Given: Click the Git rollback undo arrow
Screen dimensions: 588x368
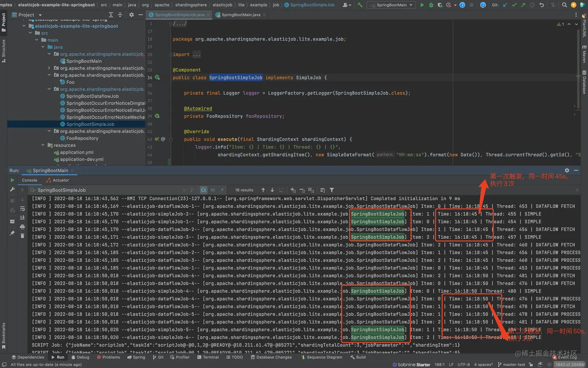Looking at the screenshot, I should 541,5.
